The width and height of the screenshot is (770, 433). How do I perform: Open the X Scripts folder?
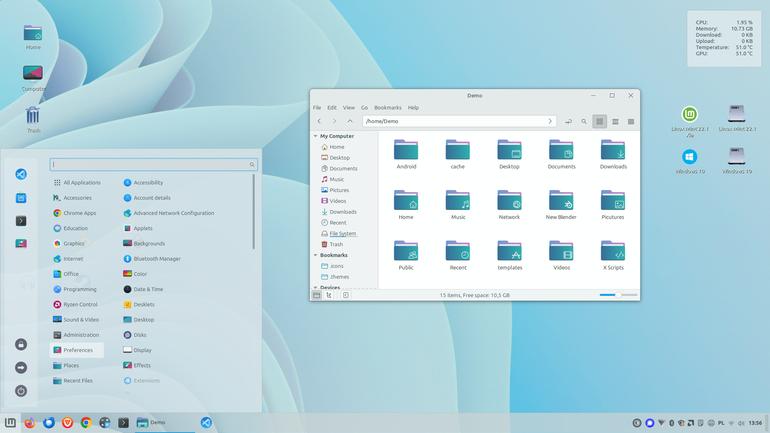[x=613, y=251]
